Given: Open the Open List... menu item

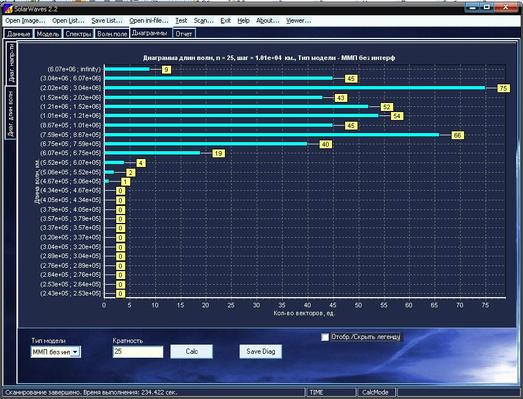Looking at the screenshot, I should coord(68,21).
